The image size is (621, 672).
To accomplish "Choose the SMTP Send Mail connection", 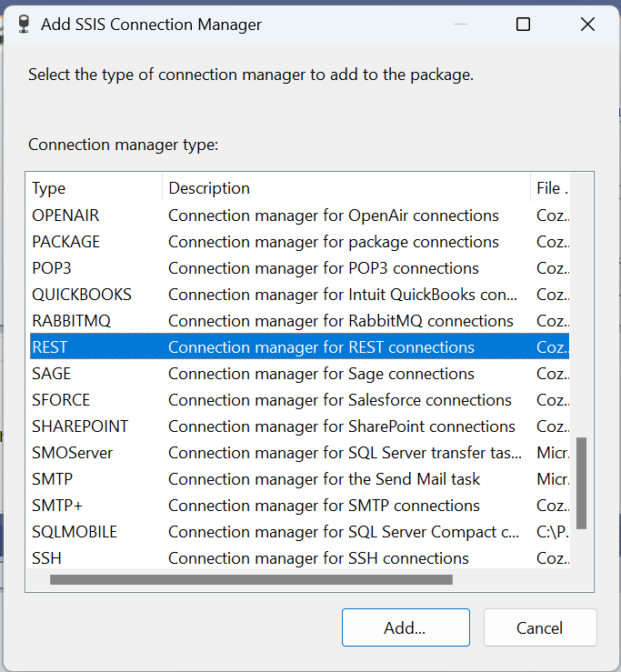I will 52,479.
